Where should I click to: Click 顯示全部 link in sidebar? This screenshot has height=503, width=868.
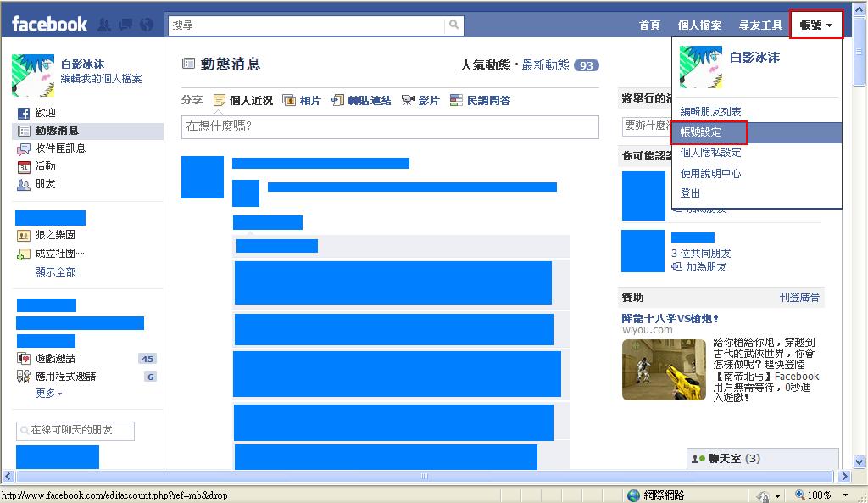55,272
